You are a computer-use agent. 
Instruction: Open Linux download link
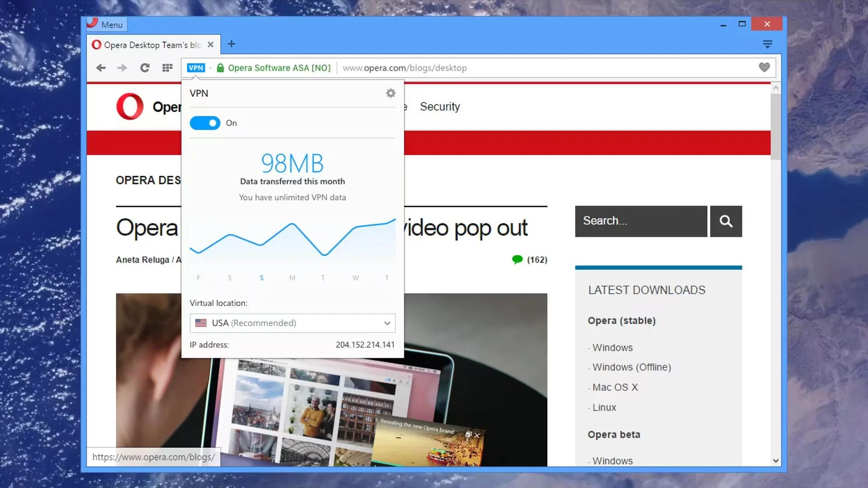point(604,407)
